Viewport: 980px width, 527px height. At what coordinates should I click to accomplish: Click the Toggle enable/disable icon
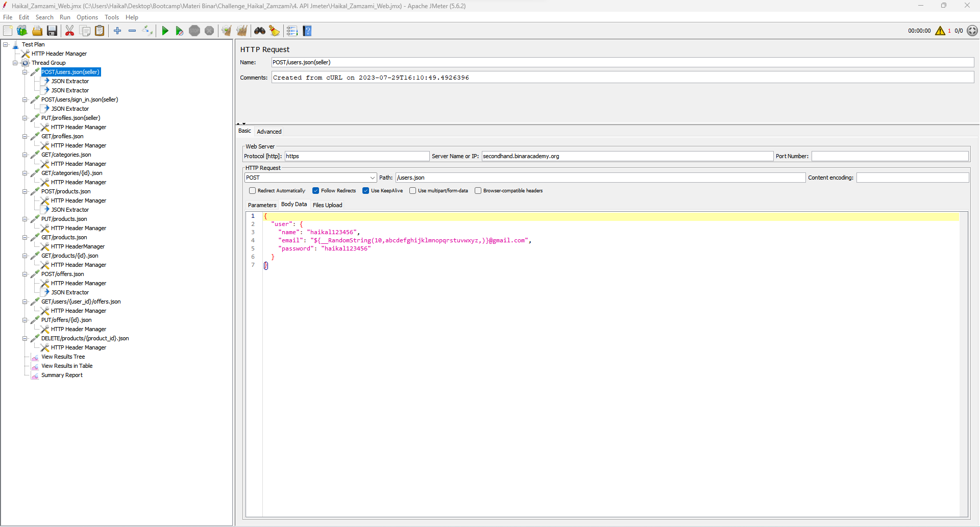[x=148, y=31]
